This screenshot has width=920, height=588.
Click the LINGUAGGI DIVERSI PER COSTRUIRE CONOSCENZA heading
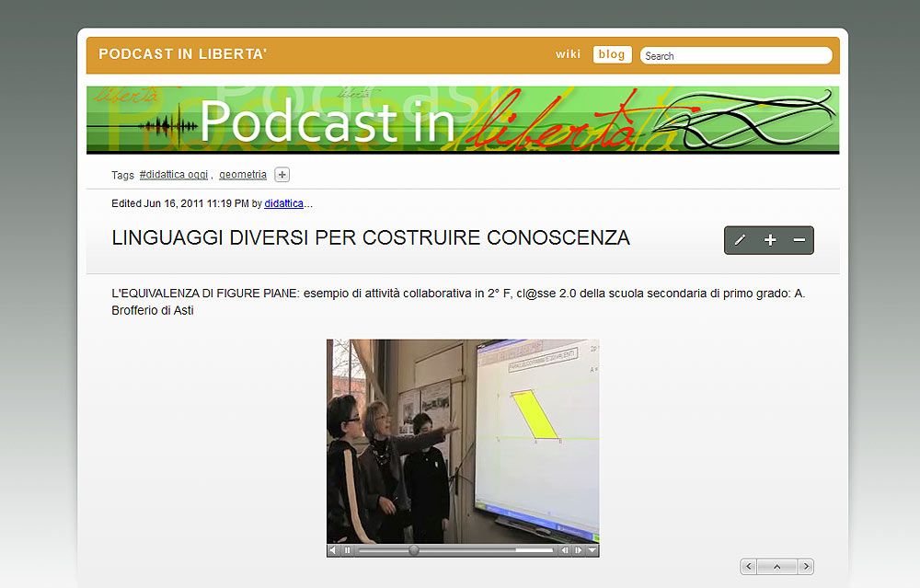pos(371,237)
